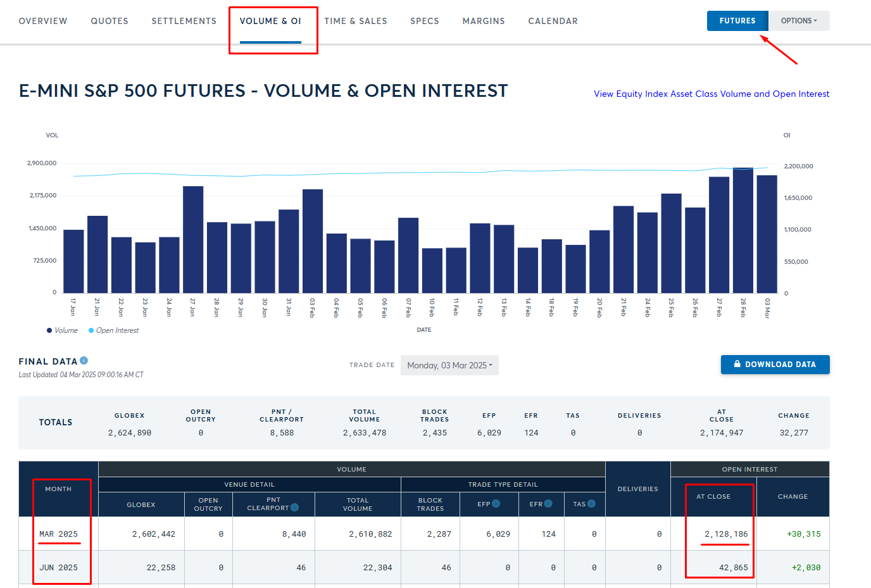
Task: Open the Overview tab
Action: point(43,21)
